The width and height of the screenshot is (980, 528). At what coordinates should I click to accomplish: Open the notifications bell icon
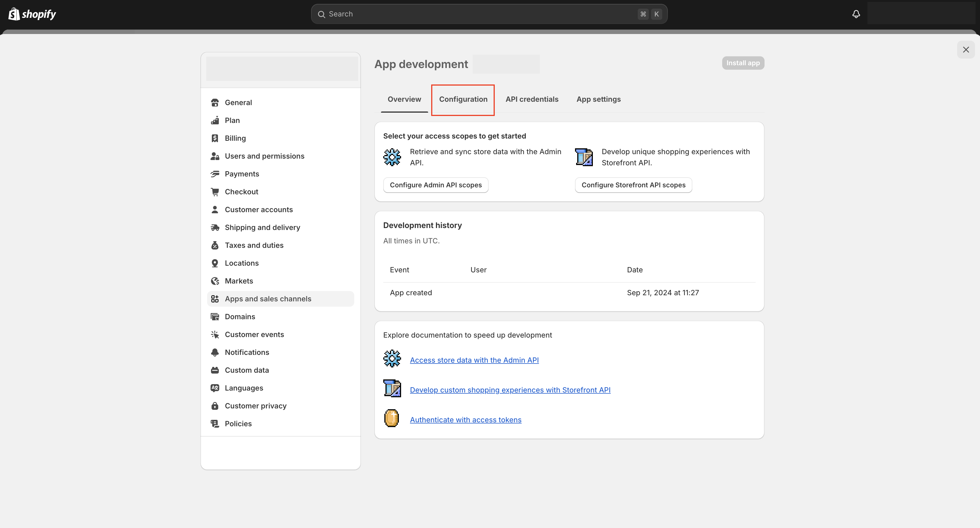coord(856,14)
